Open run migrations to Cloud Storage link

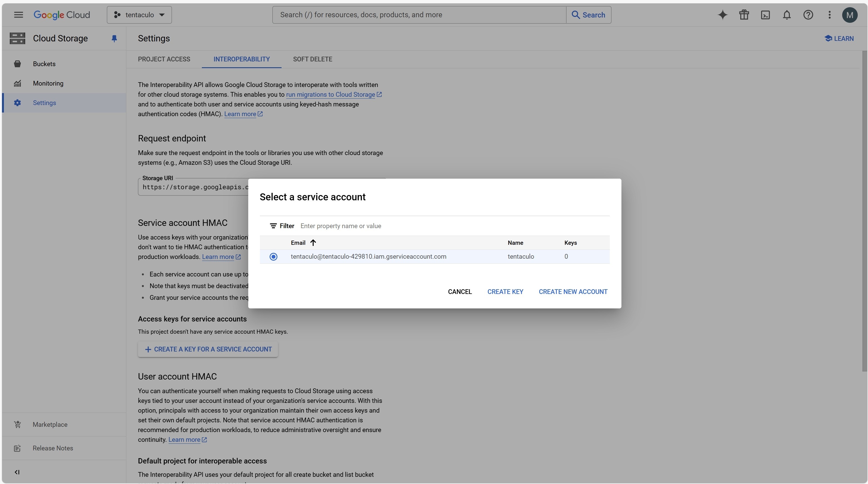coord(333,95)
